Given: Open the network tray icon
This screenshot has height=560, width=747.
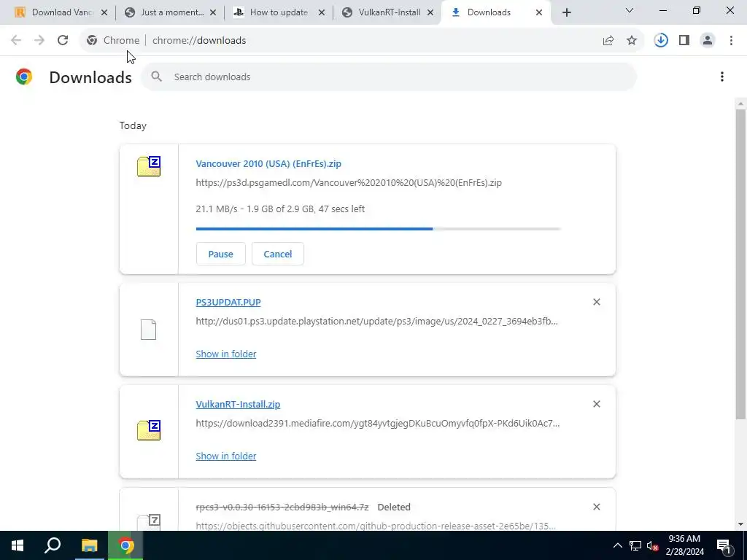Looking at the screenshot, I should coord(635,545).
